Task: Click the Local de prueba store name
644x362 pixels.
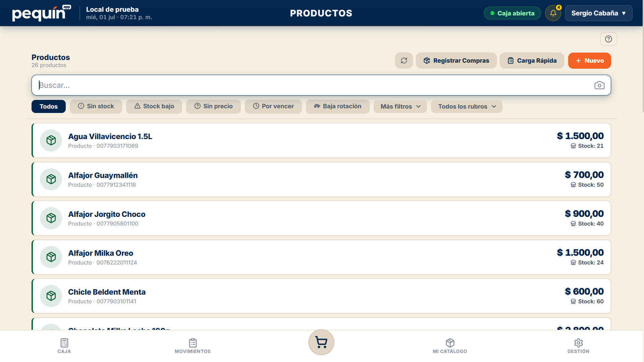Action: coord(112,9)
